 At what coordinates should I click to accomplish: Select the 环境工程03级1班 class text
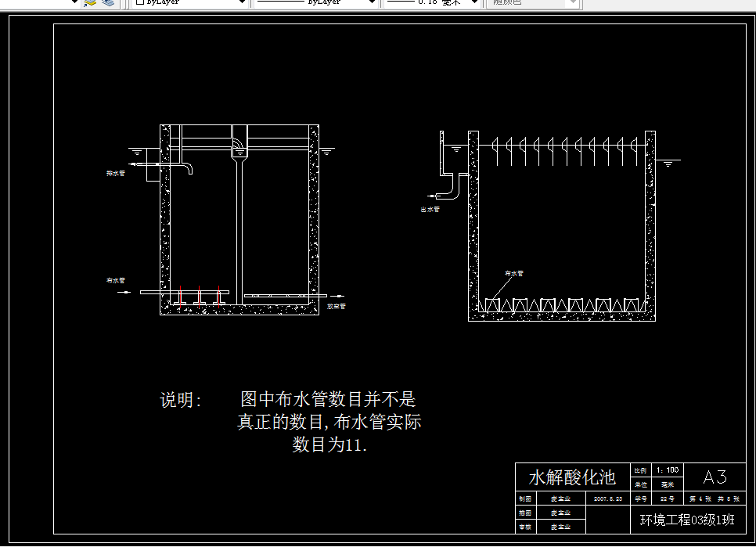click(x=688, y=520)
